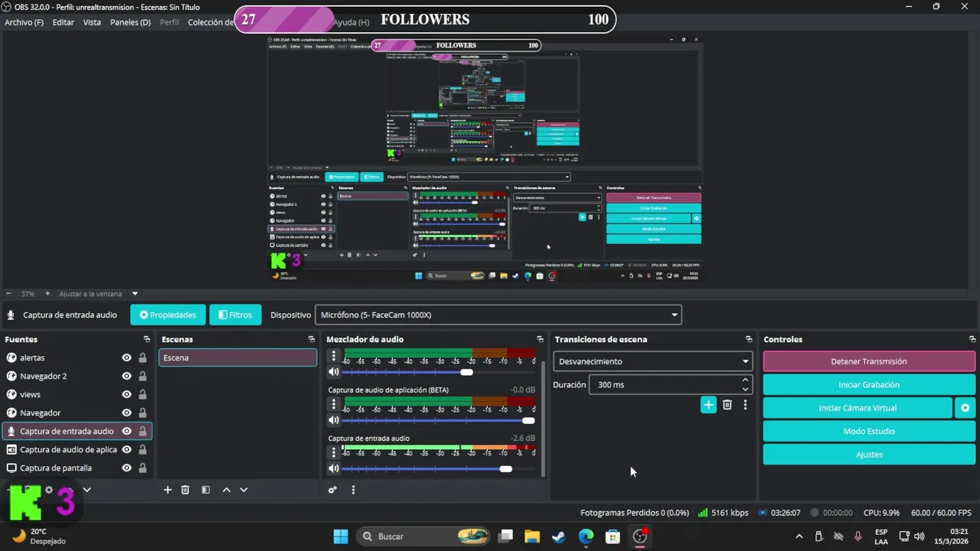980x551 pixels.
Task: Mute Captura de audio de aplicación speaker
Action: pyautogui.click(x=334, y=420)
